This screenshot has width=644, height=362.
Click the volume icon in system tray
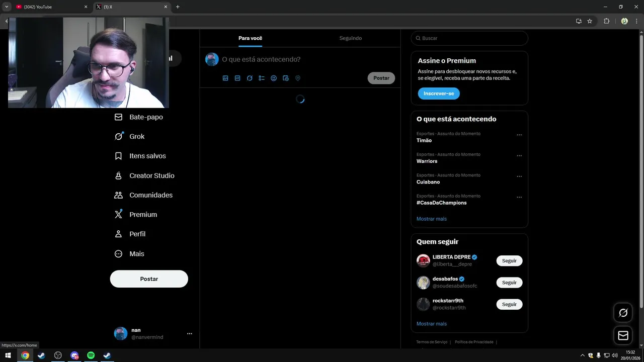(614, 355)
